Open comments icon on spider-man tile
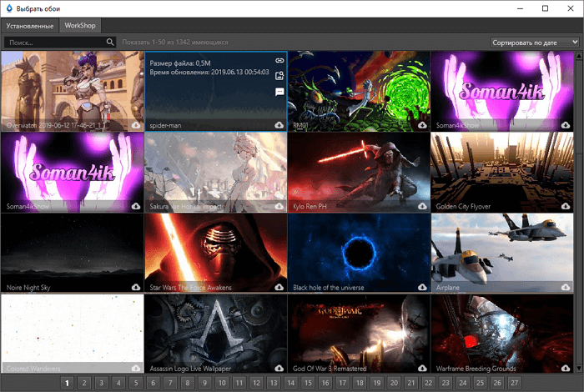Screen dimensions: 584x392 279,92
